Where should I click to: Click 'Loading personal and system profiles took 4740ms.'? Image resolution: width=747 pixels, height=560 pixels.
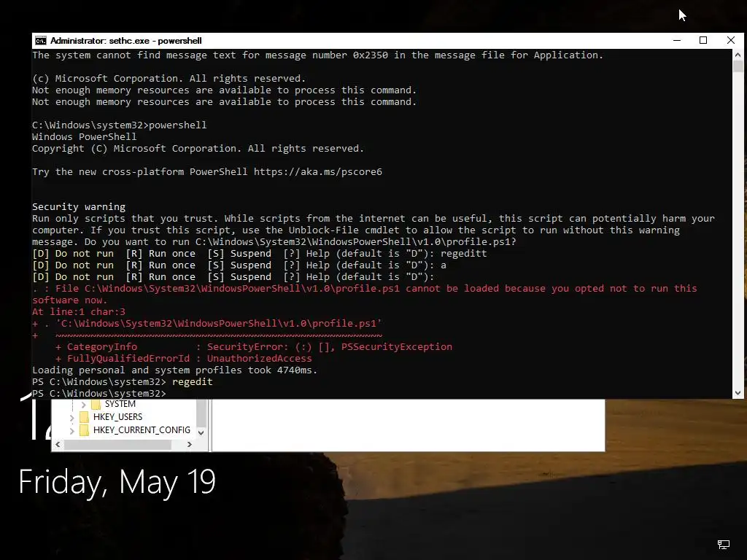[x=175, y=370]
